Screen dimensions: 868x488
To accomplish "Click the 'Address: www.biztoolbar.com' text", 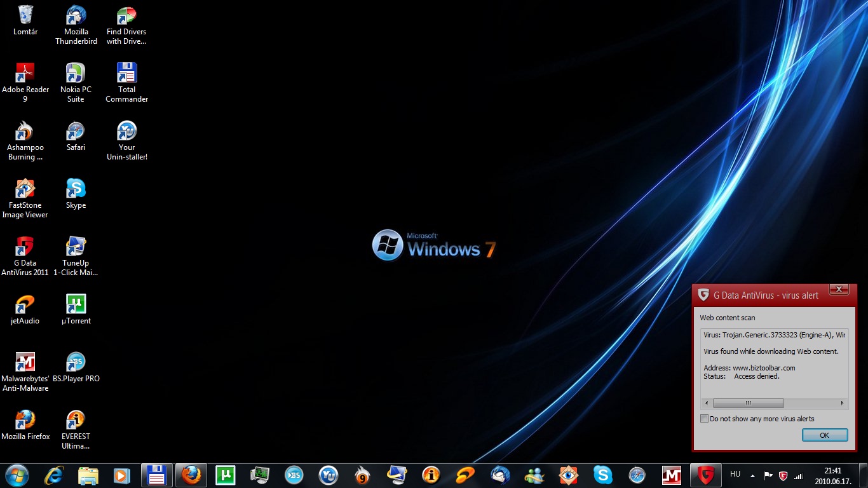I will tap(750, 368).
